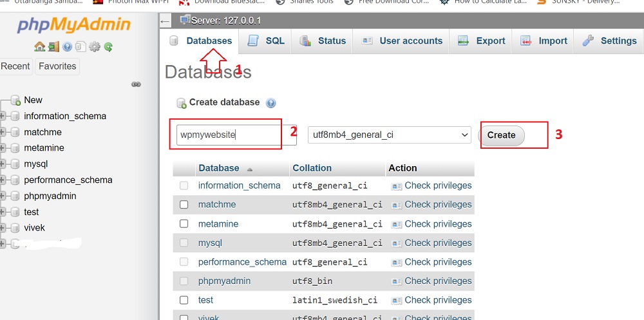Show the Favorites tables button
Viewport: 644px width, 320px height.
click(57, 66)
